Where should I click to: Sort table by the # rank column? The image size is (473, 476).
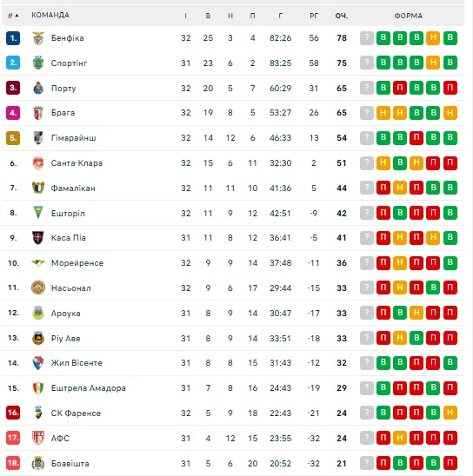13,16
